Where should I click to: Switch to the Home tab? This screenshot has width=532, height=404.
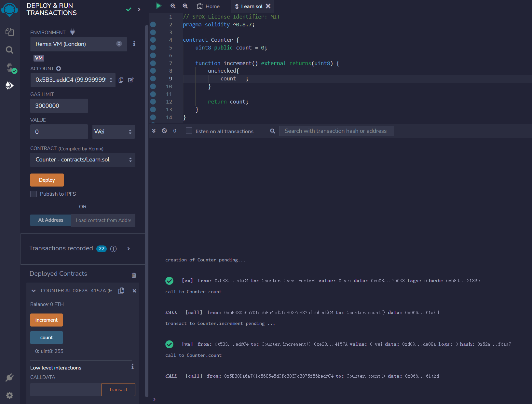208,6
